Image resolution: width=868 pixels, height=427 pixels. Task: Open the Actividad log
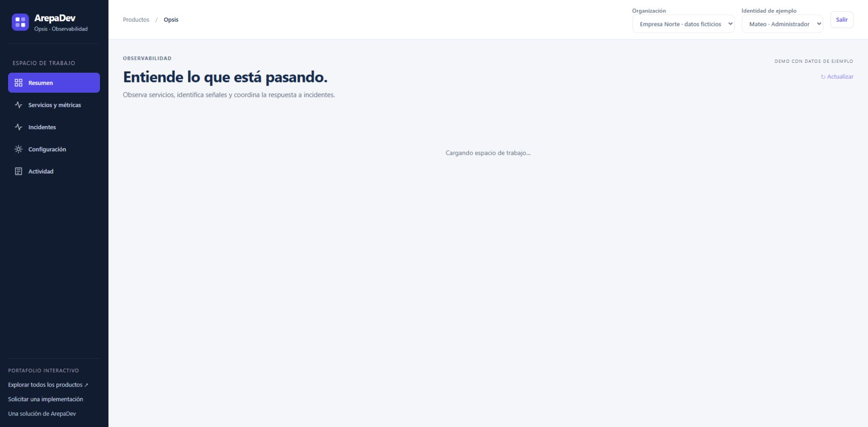(x=54, y=171)
